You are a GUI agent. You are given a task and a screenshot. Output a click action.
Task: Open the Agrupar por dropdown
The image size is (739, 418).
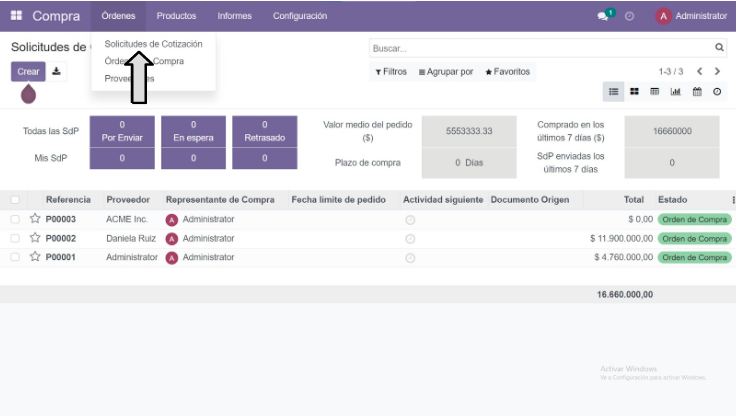pyautogui.click(x=446, y=72)
